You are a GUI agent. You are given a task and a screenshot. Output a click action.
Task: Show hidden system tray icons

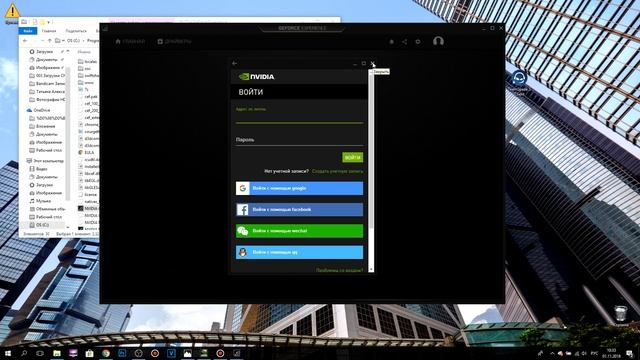coord(552,353)
